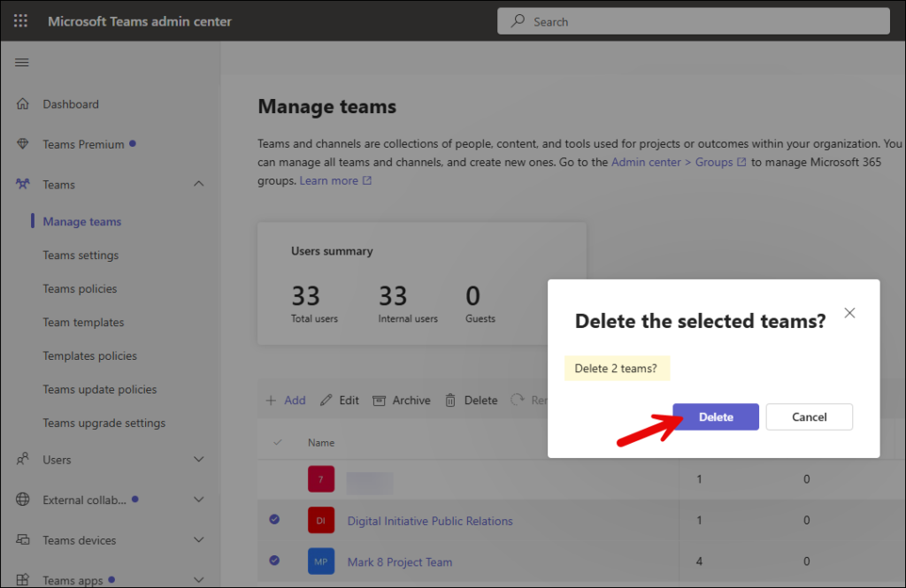The image size is (906, 588).
Task: Uncheck Digital Initiative Public Relations team
Action: coord(274,520)
